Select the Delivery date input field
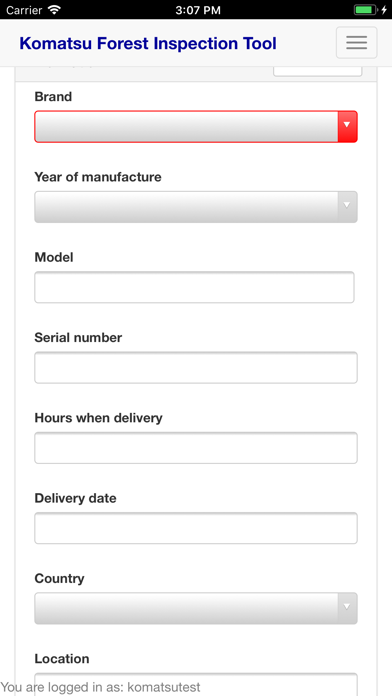392x696 pixels. point(196,528)
